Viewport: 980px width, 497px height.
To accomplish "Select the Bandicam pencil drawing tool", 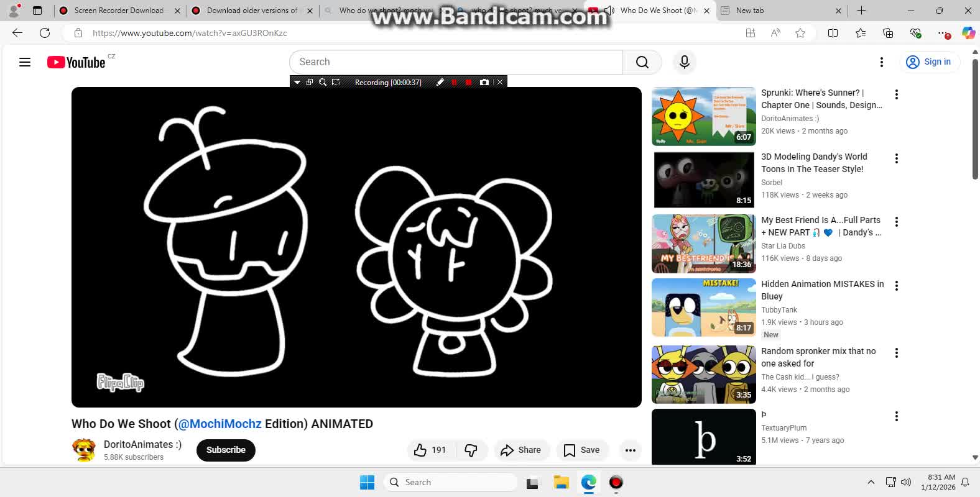I will coord(440,82).
